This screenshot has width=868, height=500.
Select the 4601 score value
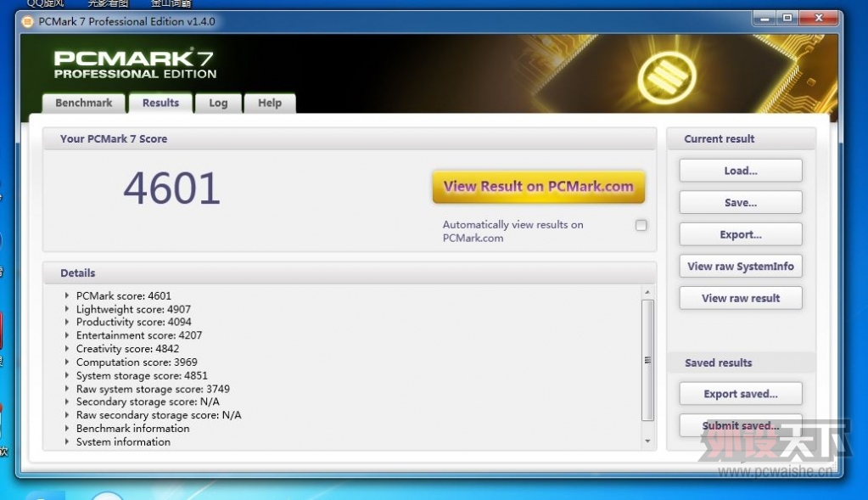click(171, 188)
